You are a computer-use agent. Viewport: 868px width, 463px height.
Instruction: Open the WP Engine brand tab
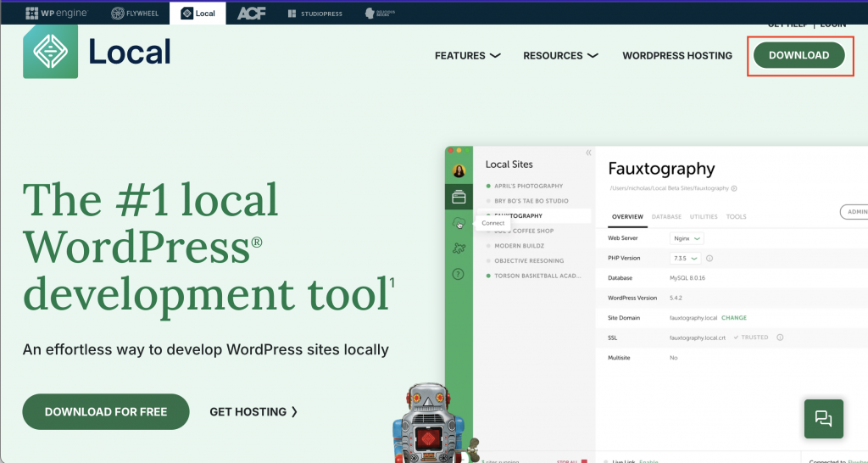tap(57, 14)
